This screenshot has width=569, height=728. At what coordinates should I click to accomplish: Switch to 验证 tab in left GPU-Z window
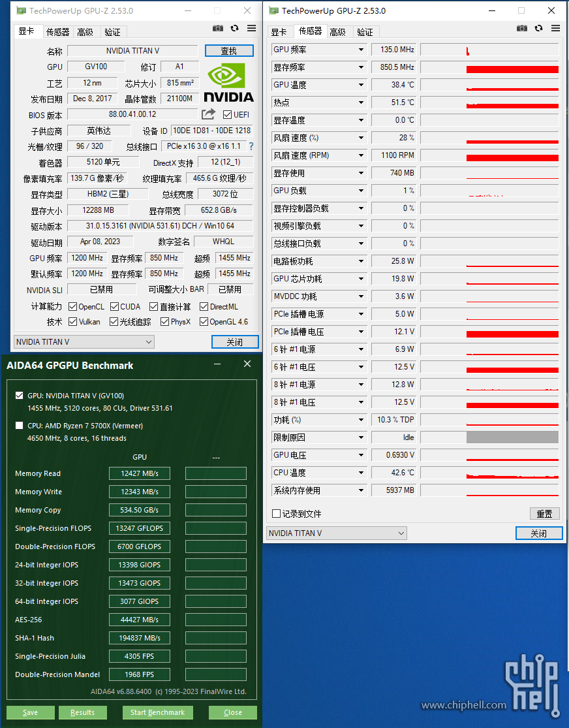(x=112, y=31)
